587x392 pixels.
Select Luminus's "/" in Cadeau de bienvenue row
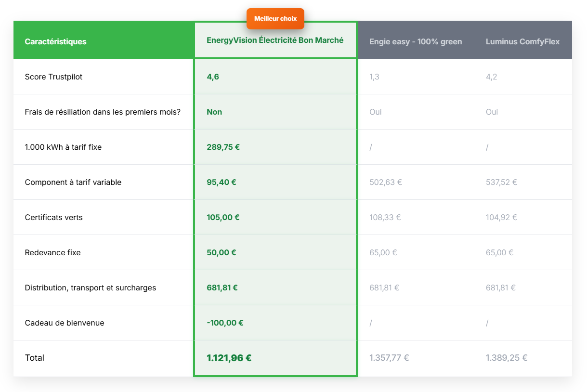pyautogui.click(x=487, y=323)
